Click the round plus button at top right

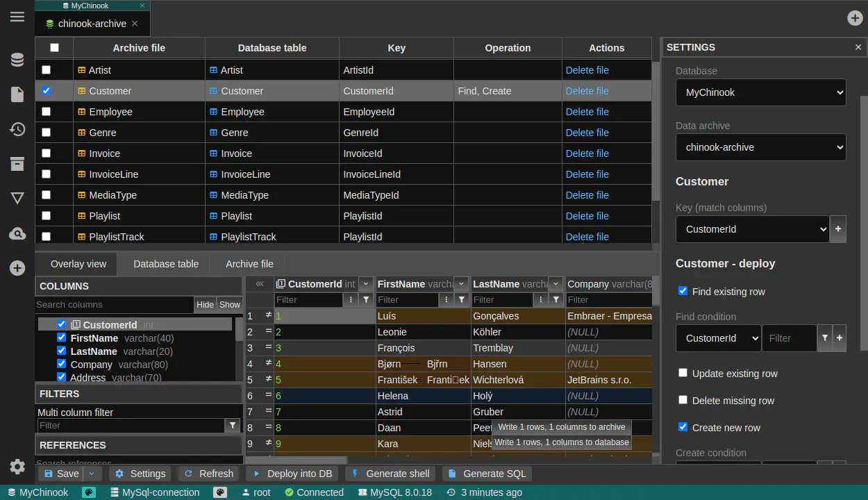pos(855,18)
